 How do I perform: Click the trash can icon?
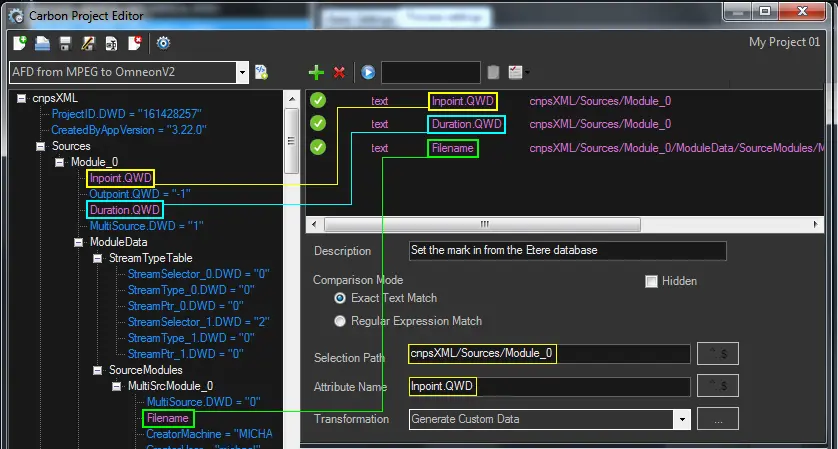point(493,72)
